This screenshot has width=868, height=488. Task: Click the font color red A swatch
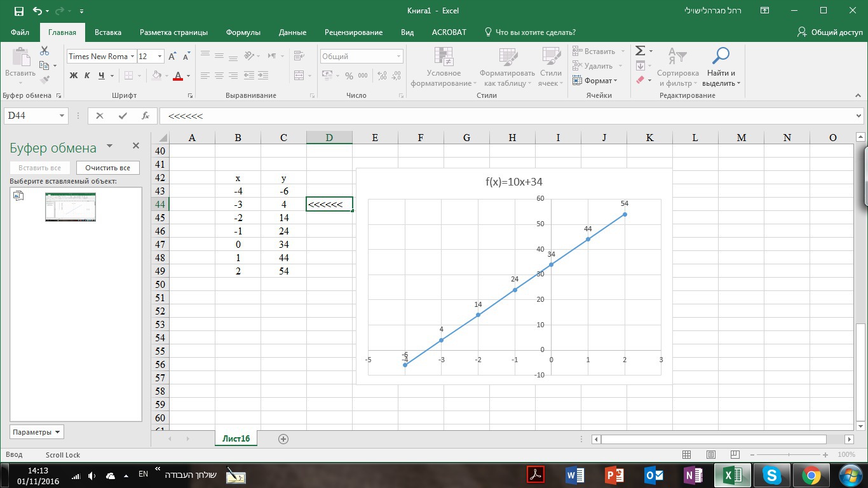coord(178,76)
